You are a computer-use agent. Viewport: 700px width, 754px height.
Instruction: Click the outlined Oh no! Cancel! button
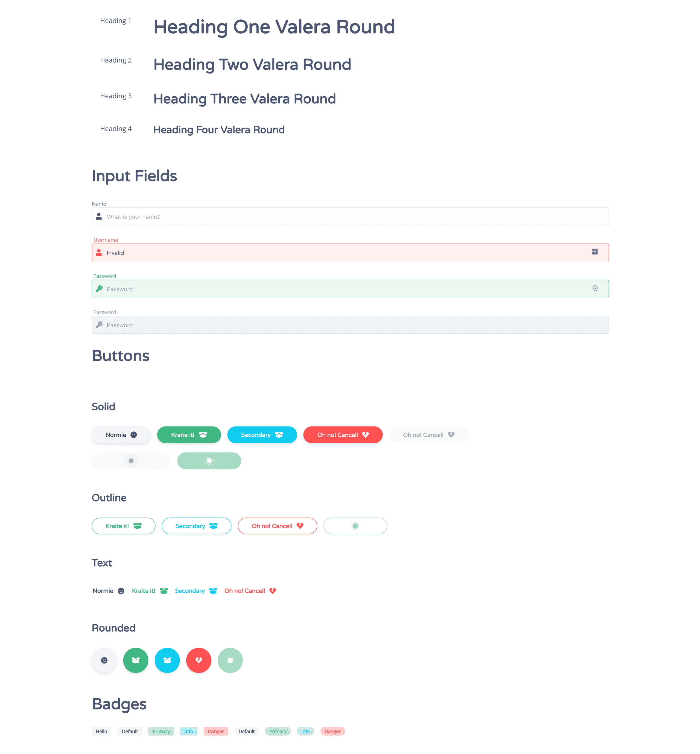[277, 526]
